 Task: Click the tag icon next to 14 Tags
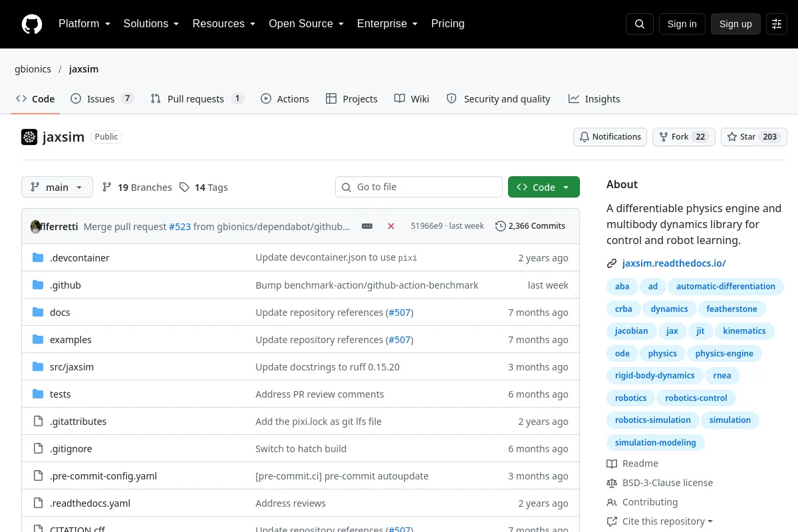tap(184, 188)
